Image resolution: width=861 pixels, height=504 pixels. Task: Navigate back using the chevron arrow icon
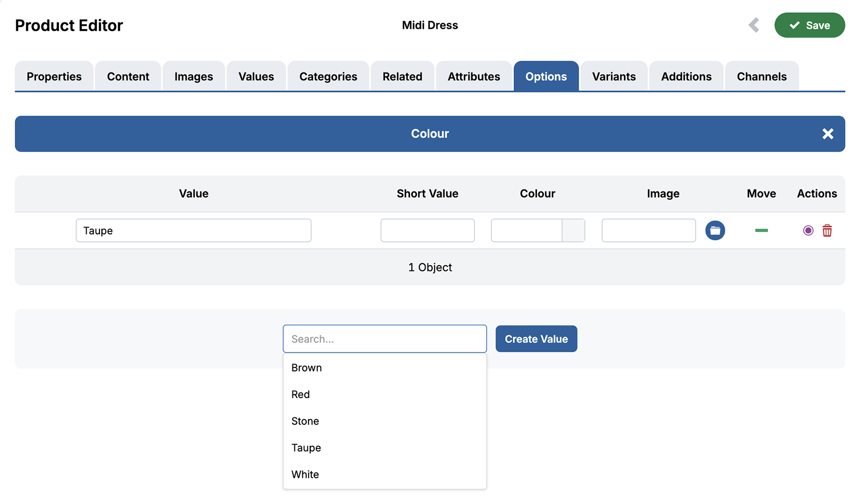tap(754, 25)
